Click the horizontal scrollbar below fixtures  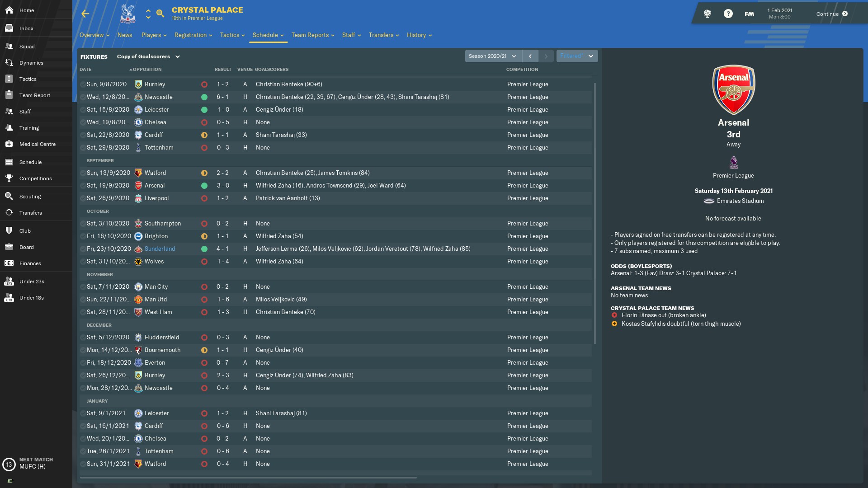point(248,477)
